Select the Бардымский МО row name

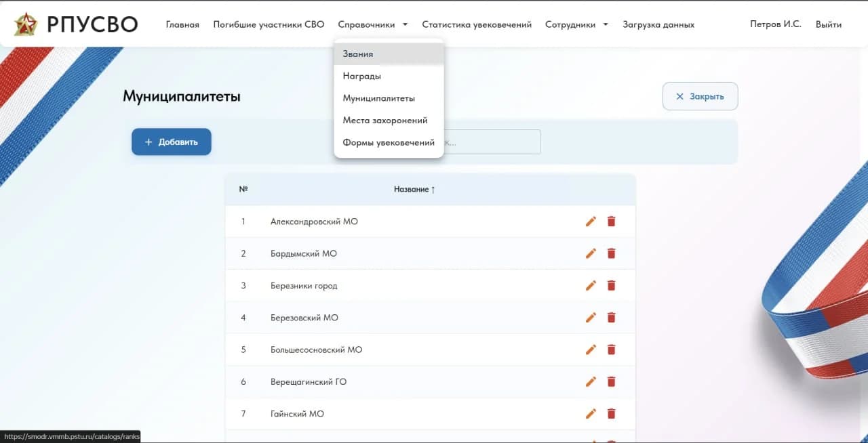[303, 253]
